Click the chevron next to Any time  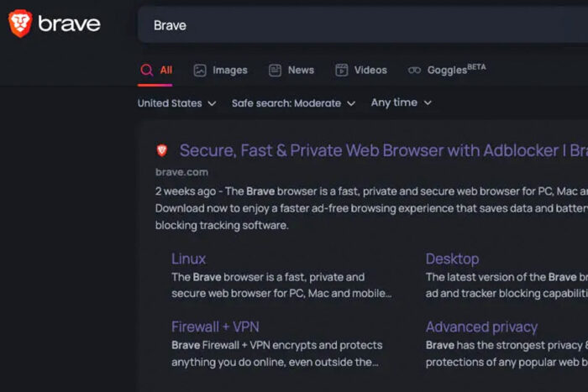point(428,102)
